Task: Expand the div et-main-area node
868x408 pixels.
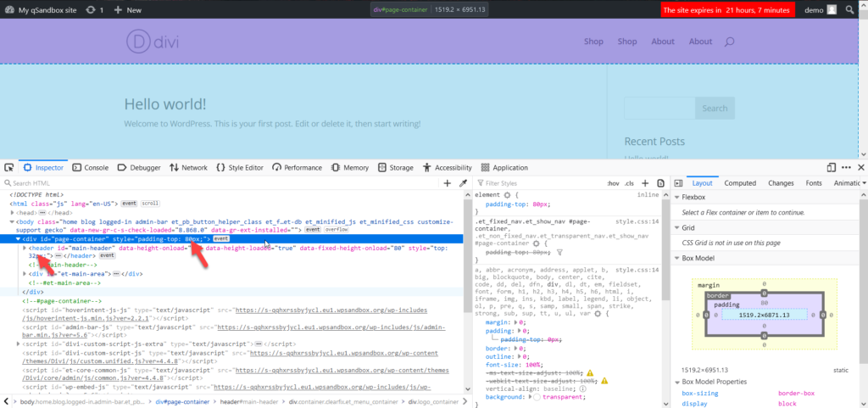Action: coord(25,273)
